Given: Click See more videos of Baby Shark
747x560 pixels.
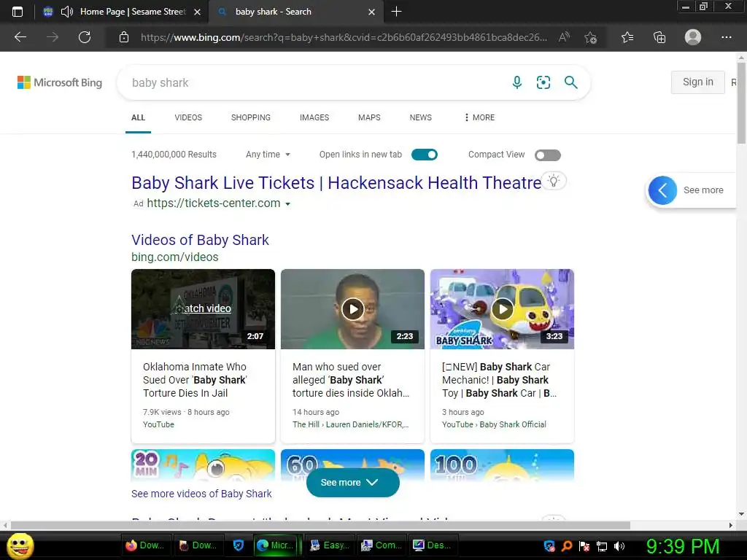Looking at the screenshot, I should click(201, 494).
